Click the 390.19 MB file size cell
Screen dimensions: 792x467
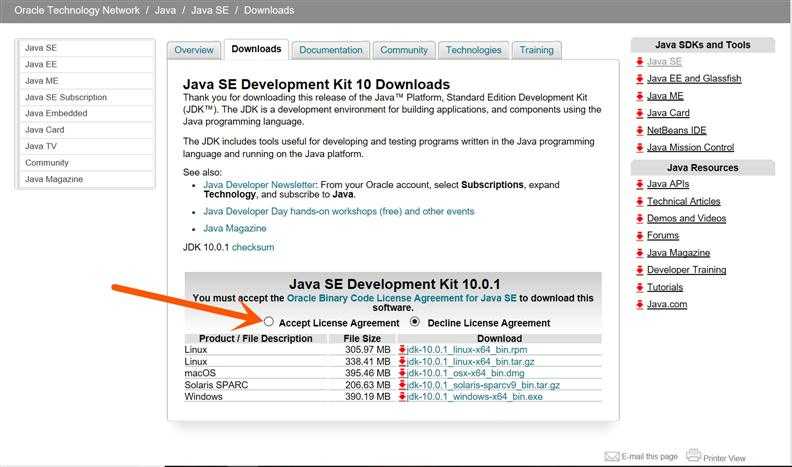368,396
